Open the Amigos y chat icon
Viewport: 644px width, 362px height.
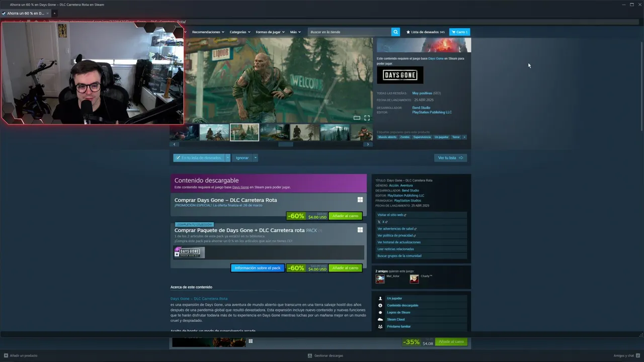(638, 355)
